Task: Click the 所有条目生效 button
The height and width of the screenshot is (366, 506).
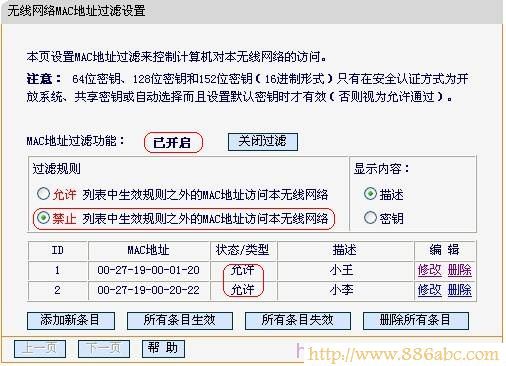Action: point(180,321)
